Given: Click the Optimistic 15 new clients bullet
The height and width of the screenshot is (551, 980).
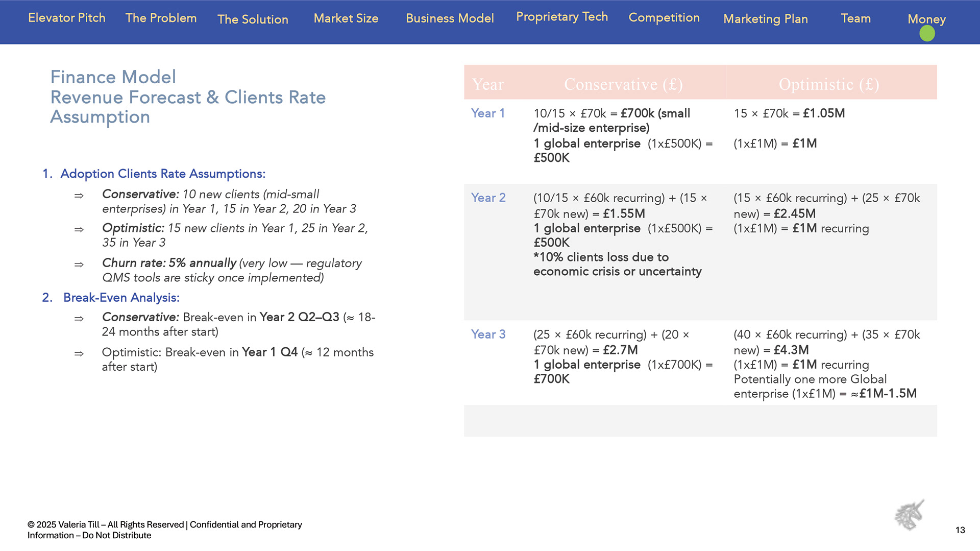Looking at the screenshot, I should [235, 235].
